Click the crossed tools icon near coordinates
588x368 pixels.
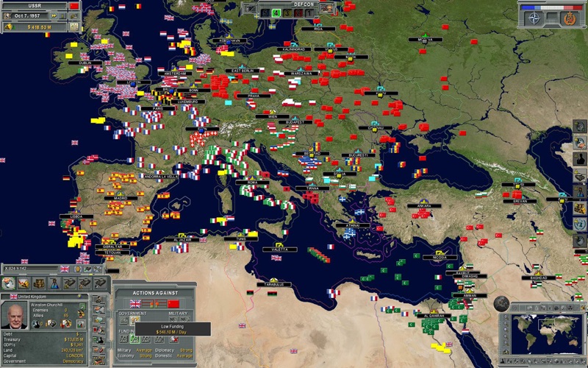(x=98, y=269)
